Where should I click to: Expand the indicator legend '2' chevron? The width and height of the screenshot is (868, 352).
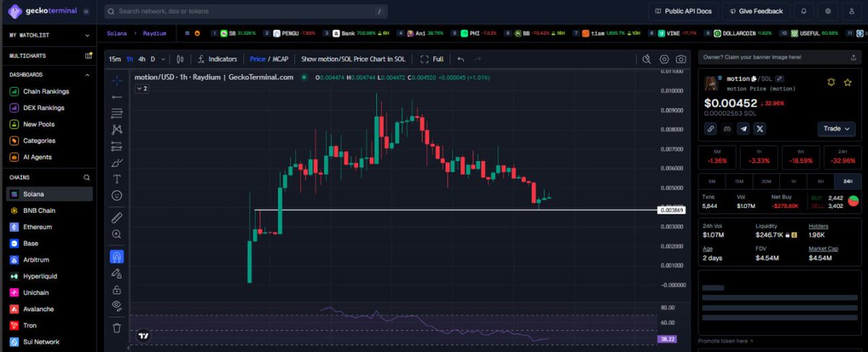(x=141, y=88)
